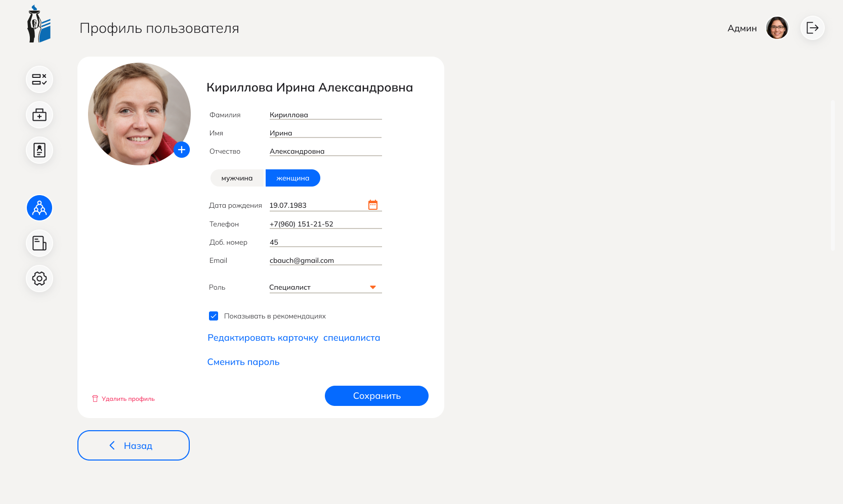Open the contact card sidebar icon
The width and height of the screenshot is (843, 504).
pyautogui.click(x=39, y=150)
